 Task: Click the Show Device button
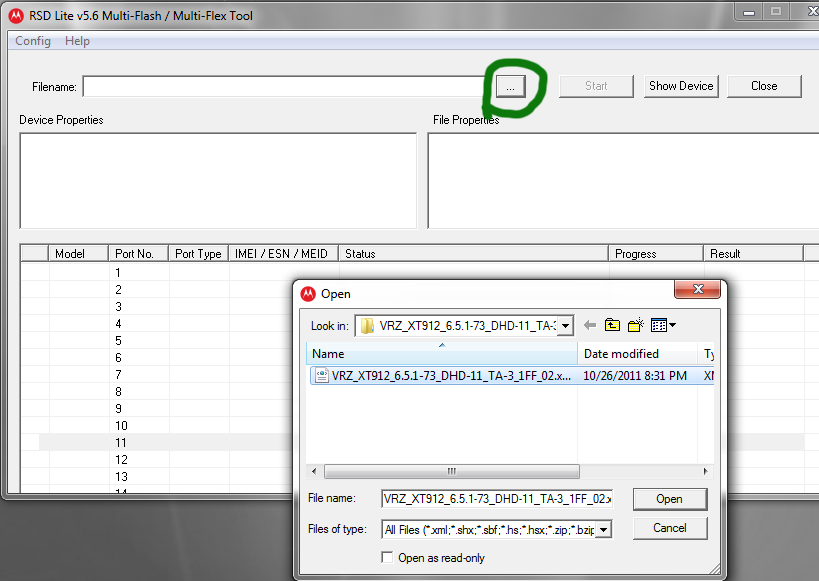[x=681, y=86]
